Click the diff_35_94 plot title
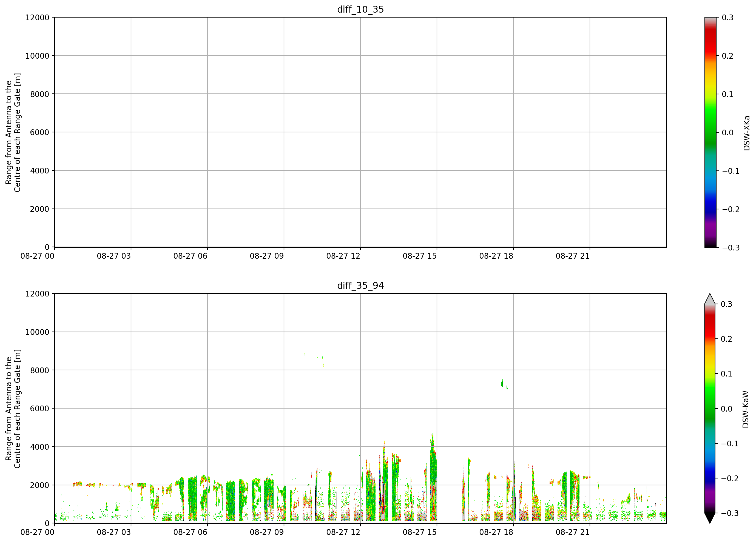This screenshot has width=756, height=542. click(360, 286)
